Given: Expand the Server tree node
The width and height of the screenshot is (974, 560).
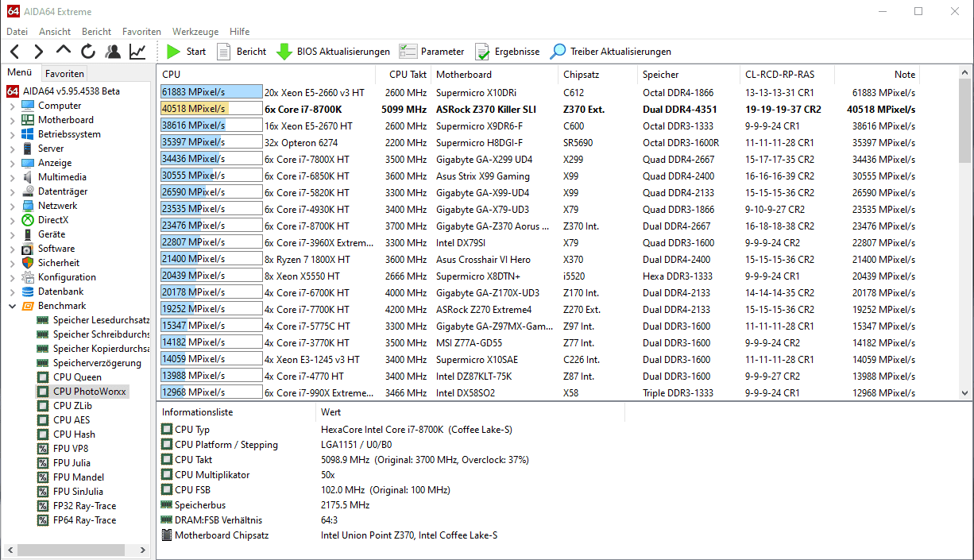Looking at the screenshot, I should (13, 149).
